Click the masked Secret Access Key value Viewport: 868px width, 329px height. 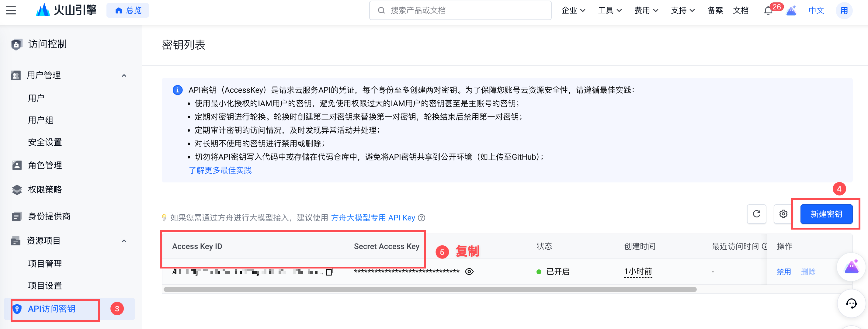tap(406, 272)
